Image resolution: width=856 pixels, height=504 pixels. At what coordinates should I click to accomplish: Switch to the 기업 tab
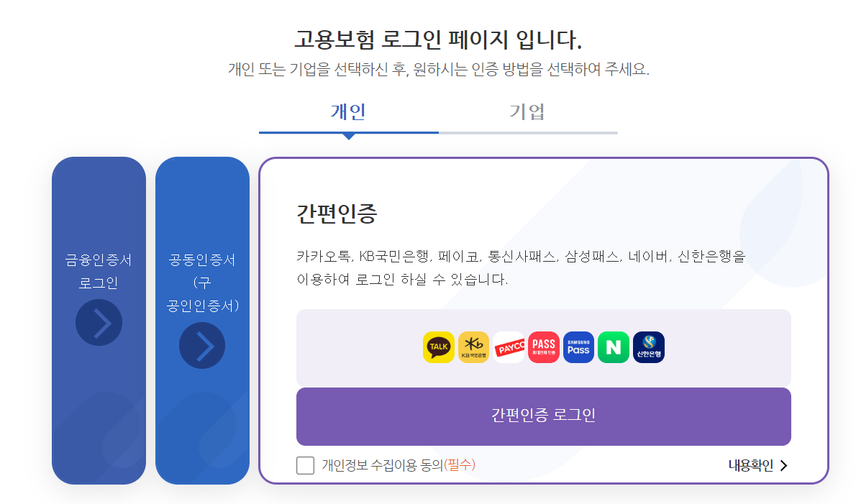point(527,112)
